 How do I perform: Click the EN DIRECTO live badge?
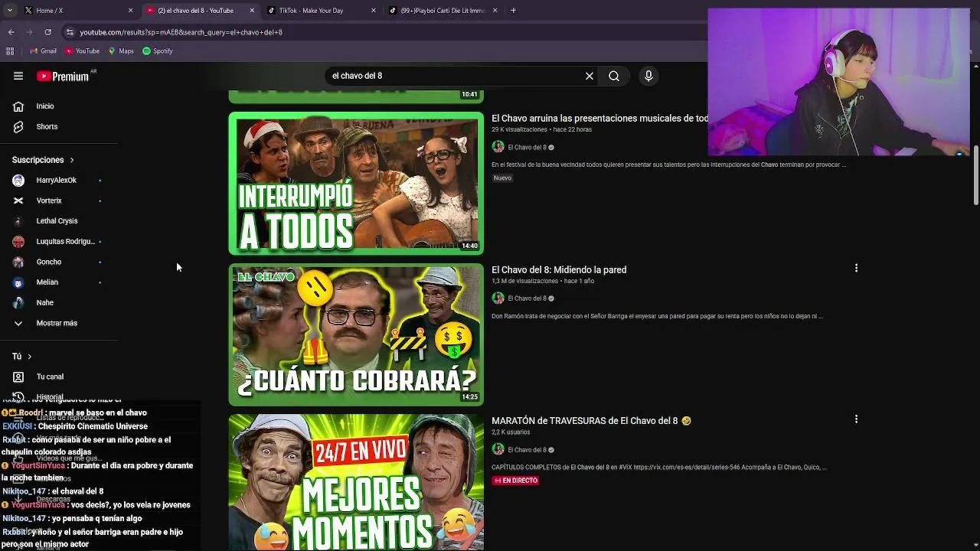[x=515, y=481]
